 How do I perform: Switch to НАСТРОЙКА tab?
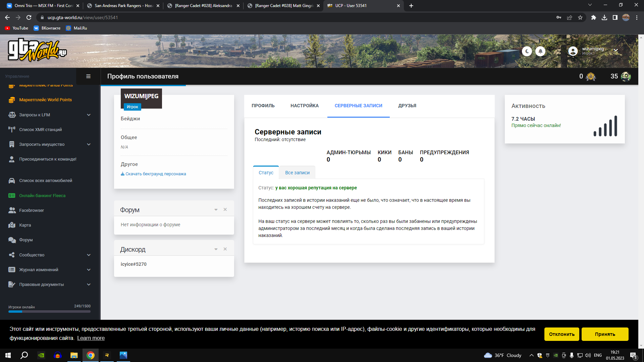click(305, 106)
